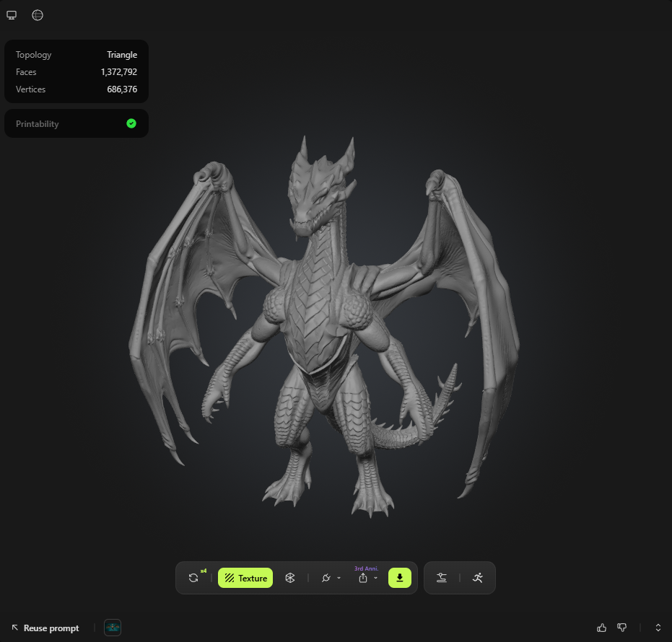Click the thumbs down dislike icon
The image size is (672, 642).
(622, 628)
